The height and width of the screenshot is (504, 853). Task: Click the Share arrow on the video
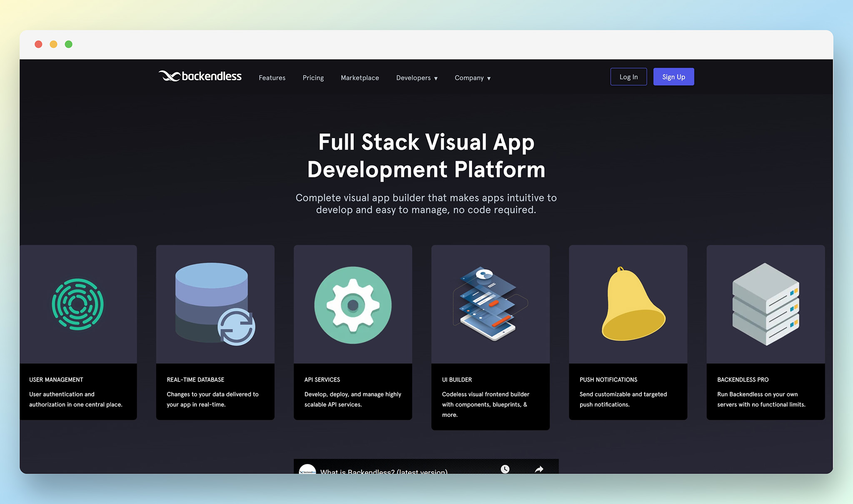(x=538, y=469)
